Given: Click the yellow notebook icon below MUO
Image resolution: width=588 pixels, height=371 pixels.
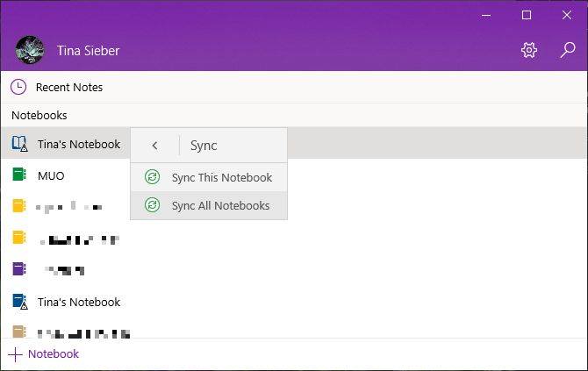Looking at the screenshot, I should pos(19,206).
